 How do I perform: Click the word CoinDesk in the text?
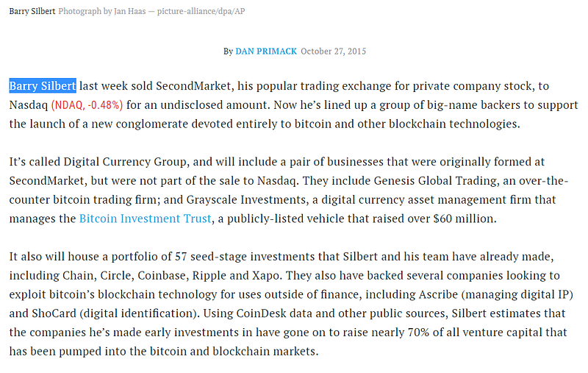coord(261,313)
